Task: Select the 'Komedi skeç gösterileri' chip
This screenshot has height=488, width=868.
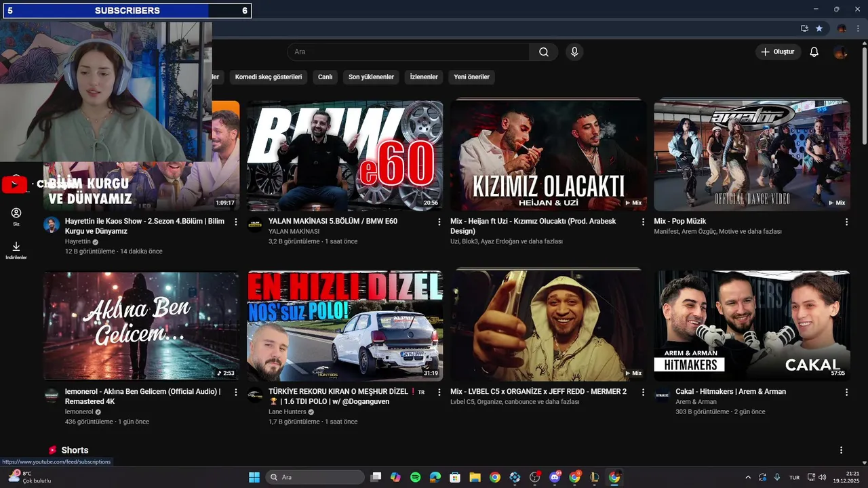Action: [269, 77]
